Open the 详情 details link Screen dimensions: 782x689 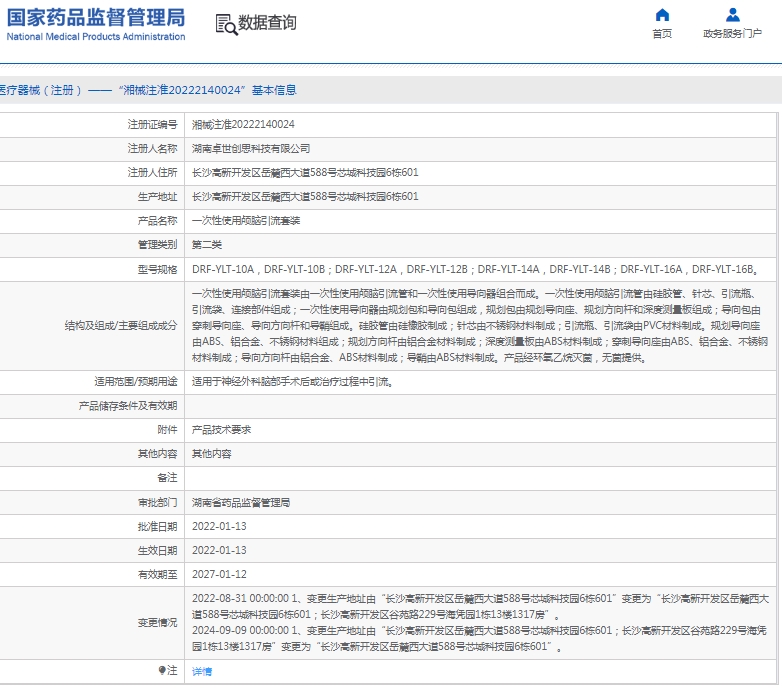tap(202, 672)
